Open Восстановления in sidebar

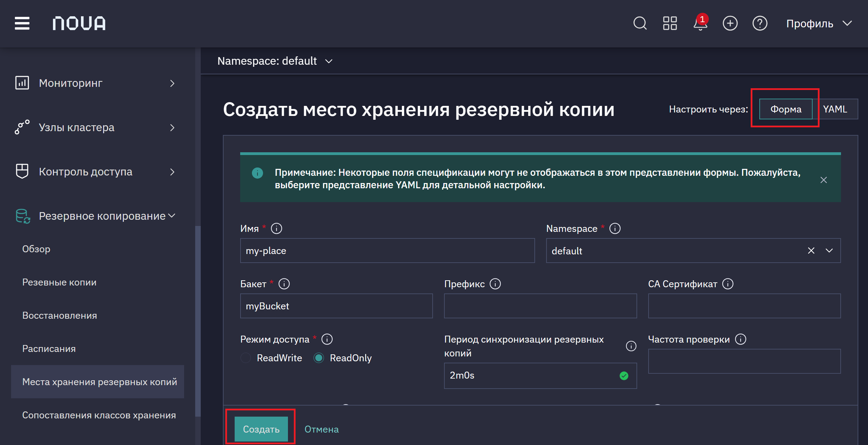[x=60, y=316]
